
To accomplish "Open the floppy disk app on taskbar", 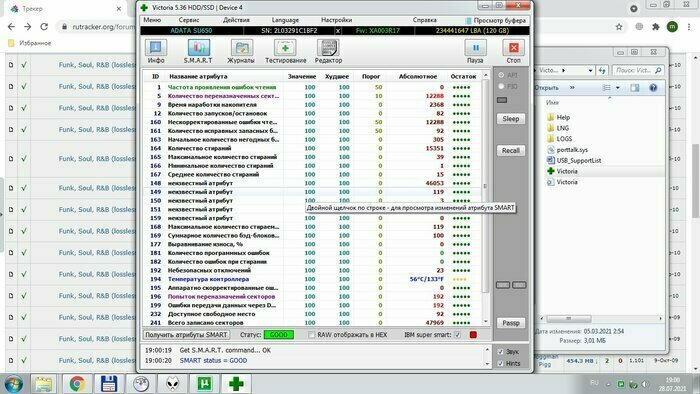I will point(108,384).
